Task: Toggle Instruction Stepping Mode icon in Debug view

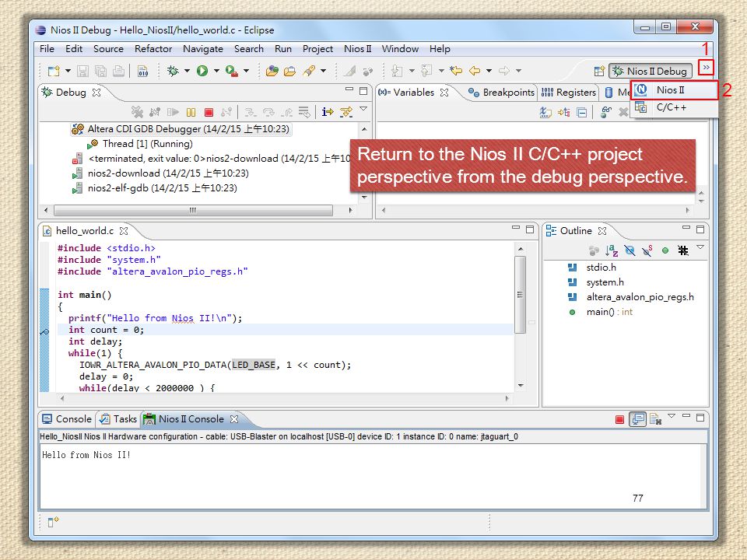Action: [328, 112]
